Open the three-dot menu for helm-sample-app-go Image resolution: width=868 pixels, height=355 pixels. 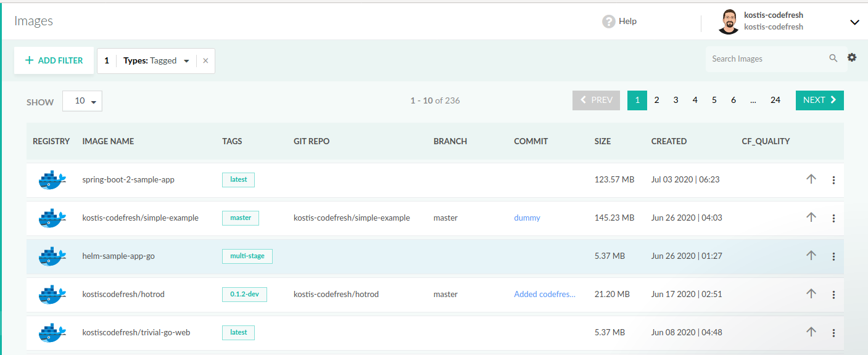pyautogui.click(x=833, y=256)
